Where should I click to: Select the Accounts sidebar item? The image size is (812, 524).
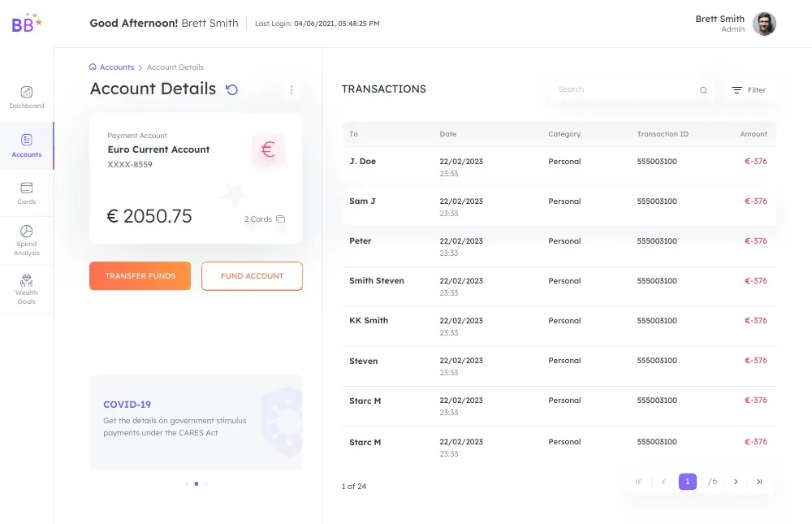(27, 145)
